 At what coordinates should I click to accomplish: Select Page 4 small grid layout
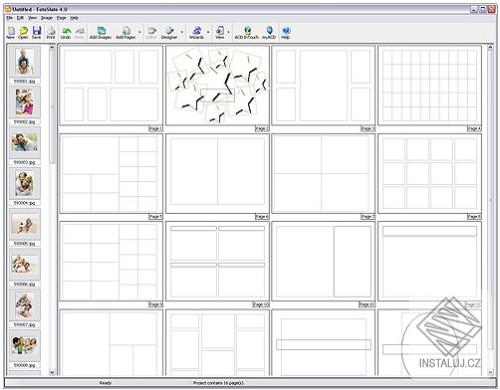pos(430,86)
